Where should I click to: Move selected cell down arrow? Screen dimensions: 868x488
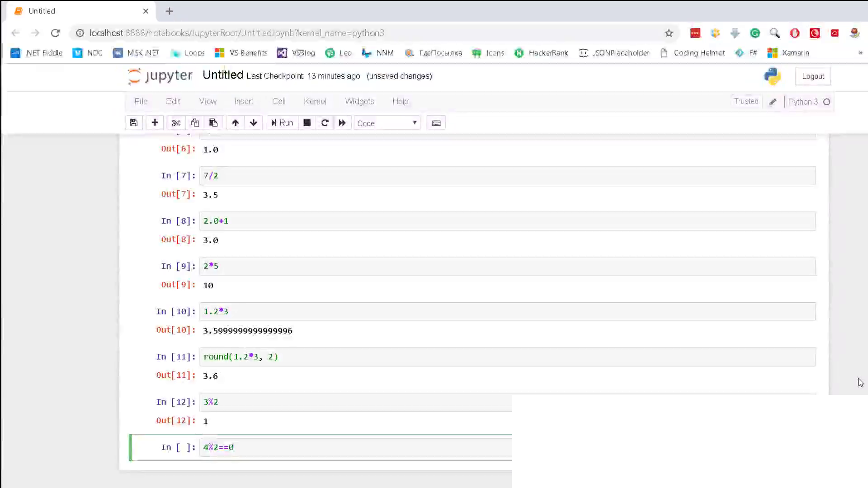(253, 123)
